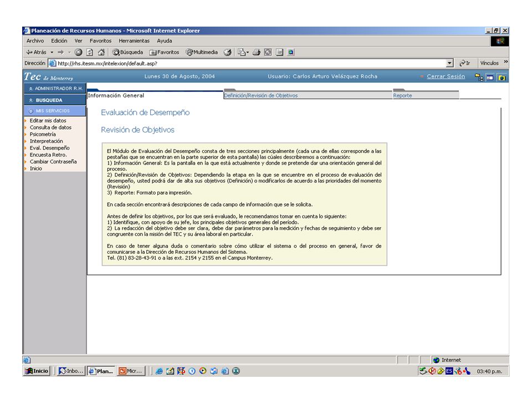Image resolution: width=532 pixels, height=399 pixels.
Task: Switch to the Micr... taskbar window
Action: pyautogui.click(x=131, y=371)
